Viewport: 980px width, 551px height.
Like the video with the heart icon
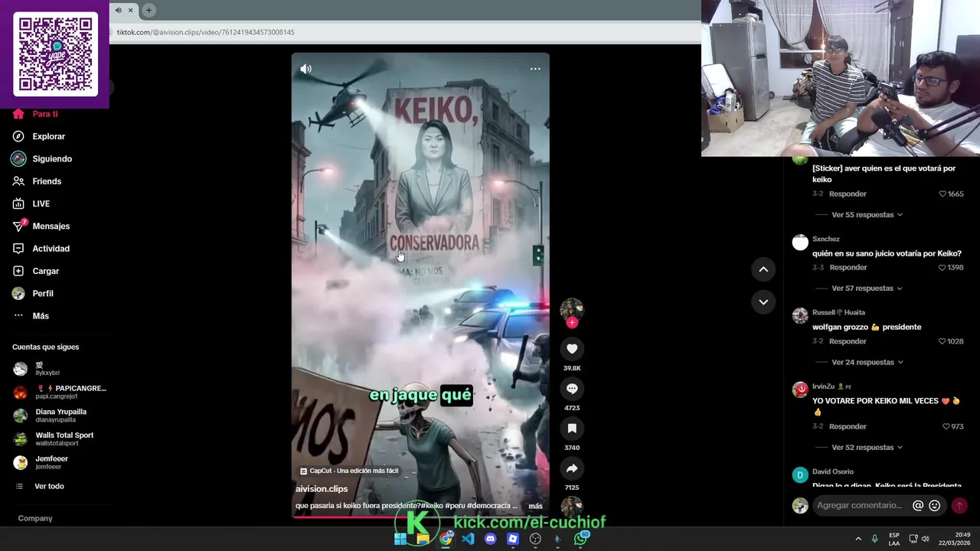point(572,349)
